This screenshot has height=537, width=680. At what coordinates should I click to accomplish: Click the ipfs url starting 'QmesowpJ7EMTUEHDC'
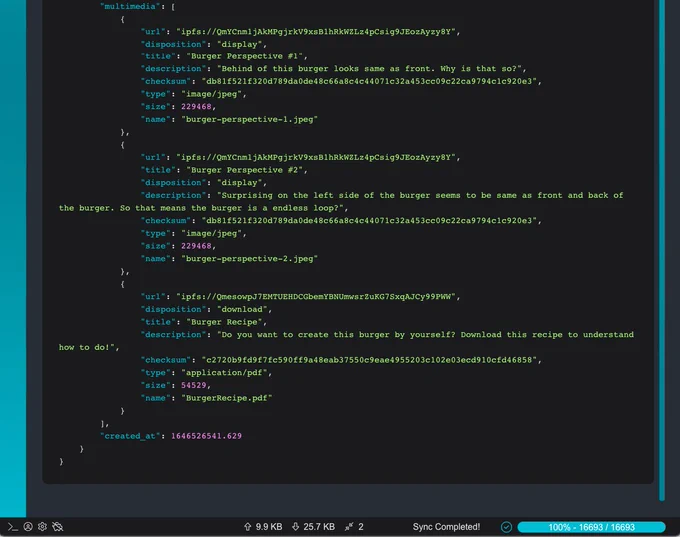point(318,297)
